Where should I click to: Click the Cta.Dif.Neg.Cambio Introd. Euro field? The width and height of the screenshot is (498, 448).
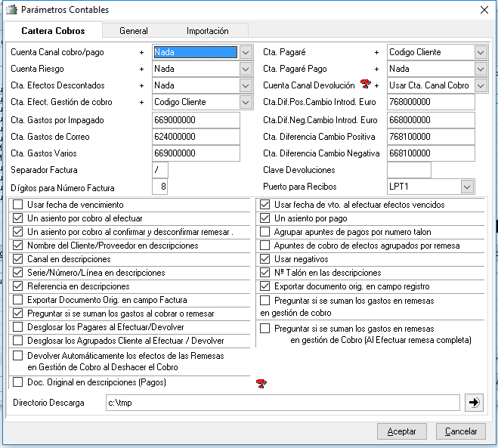point(431,120)
